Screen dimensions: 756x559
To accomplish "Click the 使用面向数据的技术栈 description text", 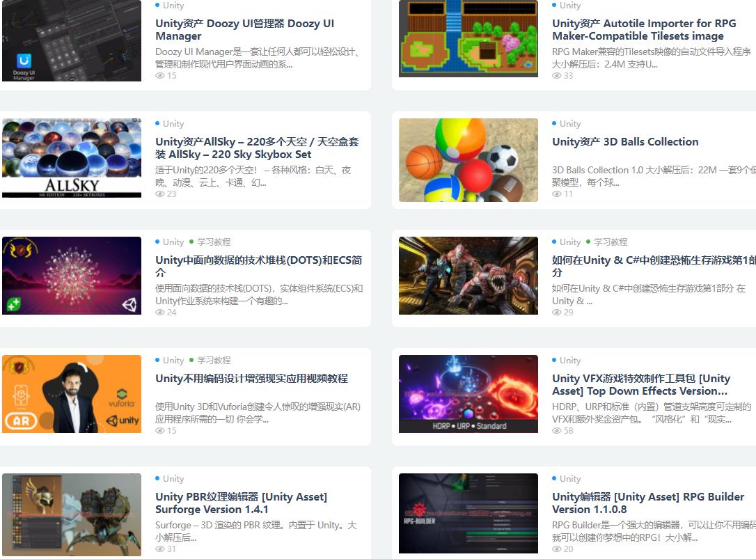I will [x=259, y=294].
